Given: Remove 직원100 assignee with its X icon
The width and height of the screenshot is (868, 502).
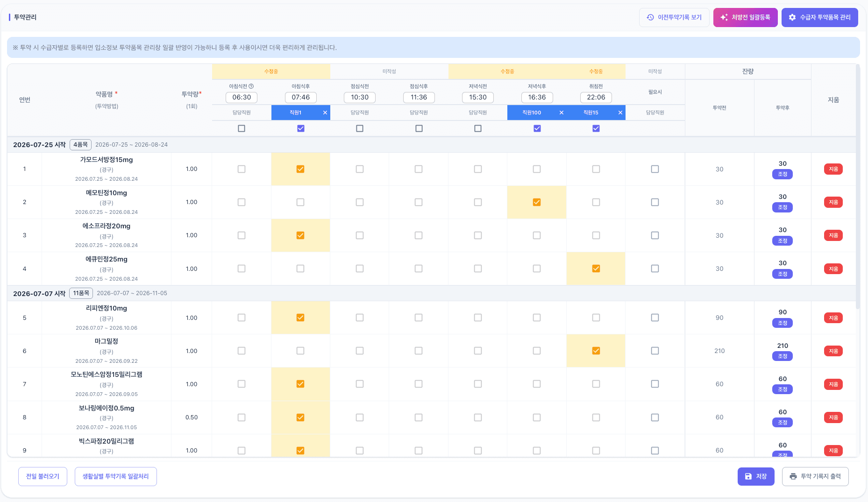Looking at the screenshot, I should click(562, 113).
